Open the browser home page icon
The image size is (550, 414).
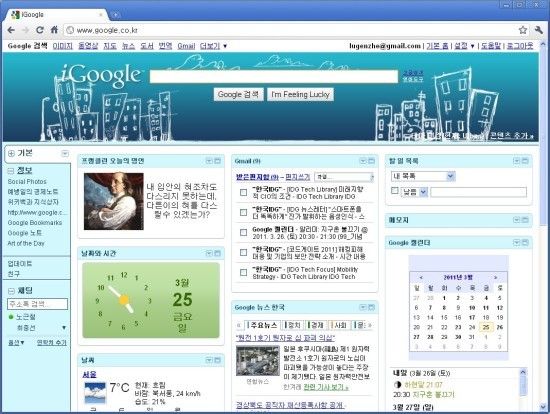(x=54, y=30)
